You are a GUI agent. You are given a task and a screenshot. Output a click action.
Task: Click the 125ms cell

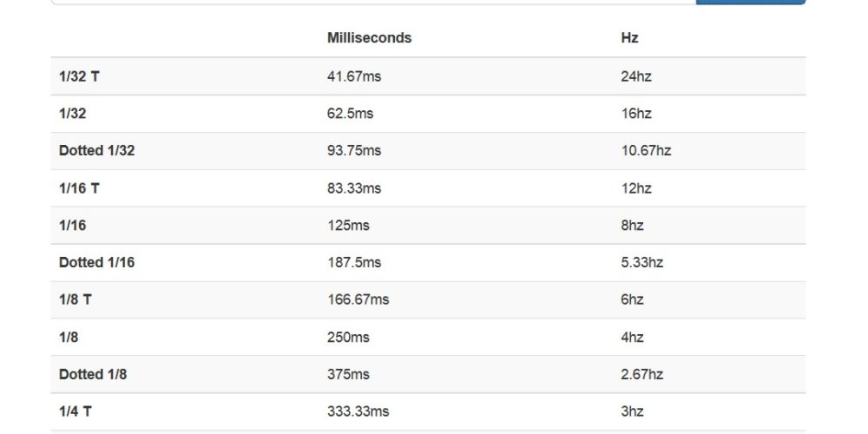coord(348,225)
